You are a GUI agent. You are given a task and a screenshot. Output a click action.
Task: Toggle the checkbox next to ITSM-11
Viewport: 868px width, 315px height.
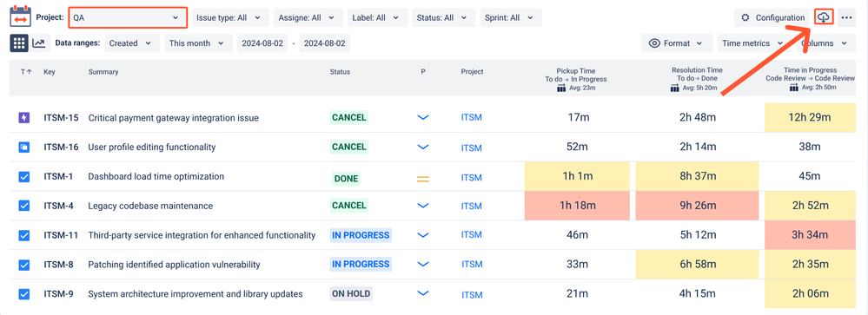23,235
